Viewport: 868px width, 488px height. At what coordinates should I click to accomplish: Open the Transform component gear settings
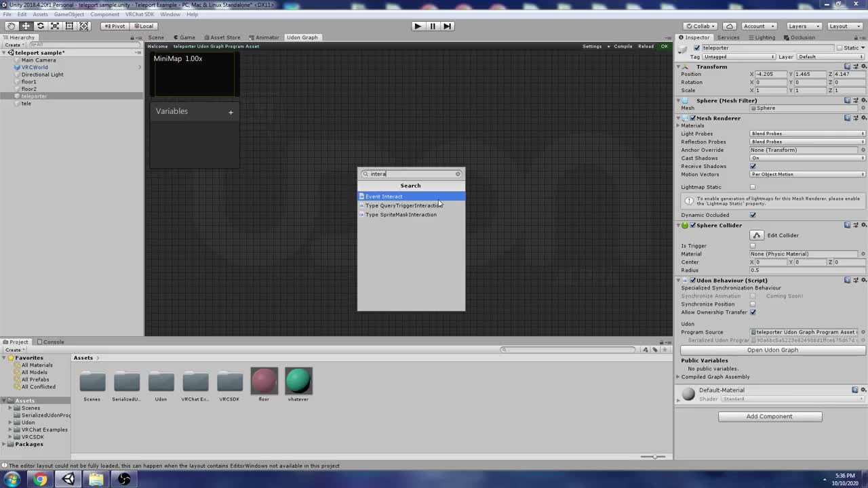point(863,66)
